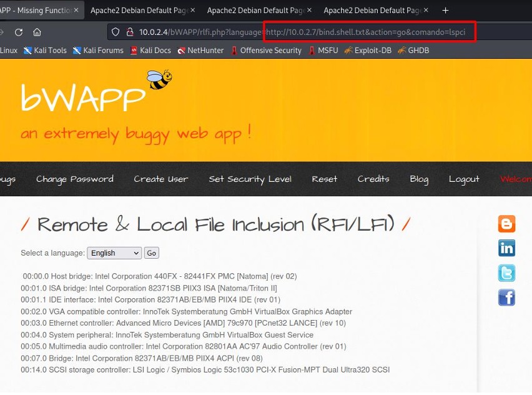
Task: Open the LinkedIn icon in the sidebar
Action: point(506,248)
